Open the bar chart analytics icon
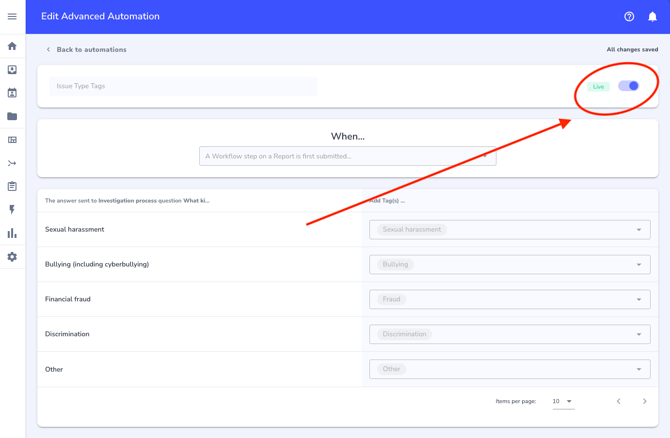The image size is (670, 438). (12, 233)
